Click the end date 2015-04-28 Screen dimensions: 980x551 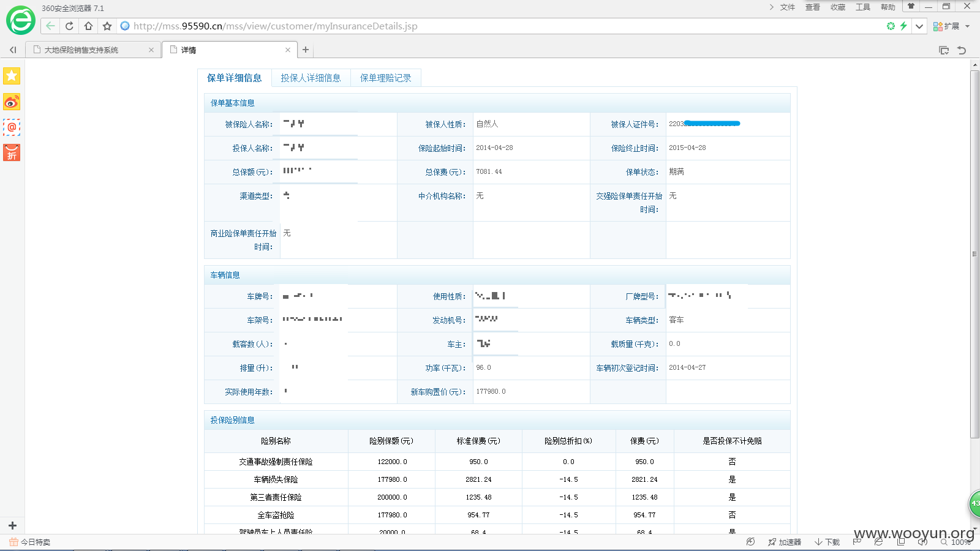[x=687, y=148]
